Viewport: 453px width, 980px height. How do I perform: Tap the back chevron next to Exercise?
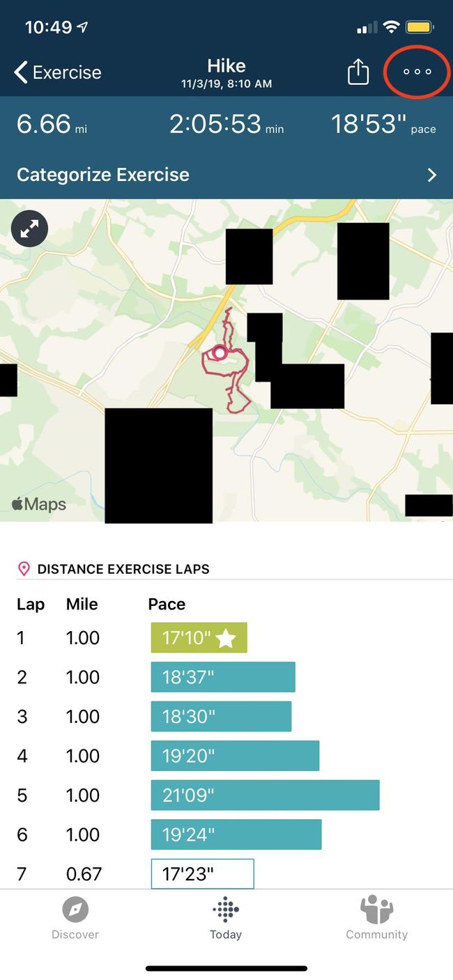[19, 71]
